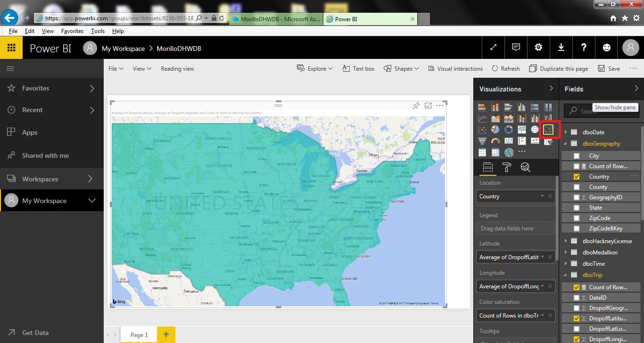Uncheck the Country field checkbox
The width and height of the screenshot is (644, 343).
tap(577, 177)
